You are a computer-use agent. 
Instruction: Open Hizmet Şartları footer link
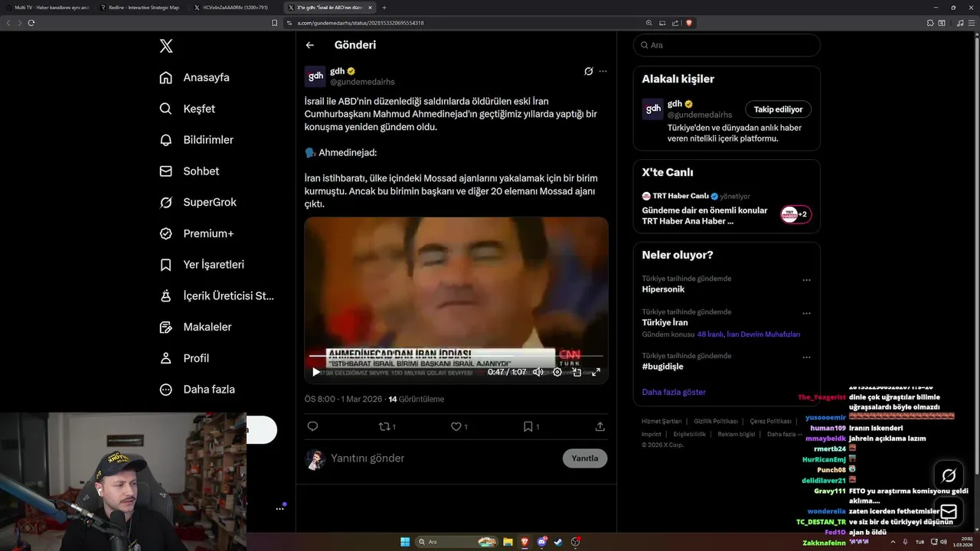[661, 422]
